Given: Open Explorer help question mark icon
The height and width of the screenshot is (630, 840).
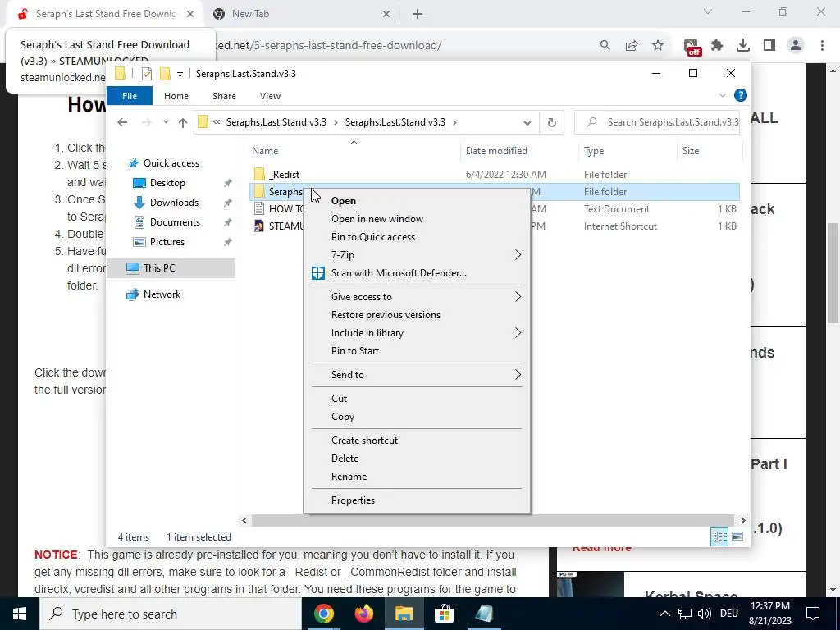Looking at the screenshot, I should pyautogui.click(x=741, y=95).
